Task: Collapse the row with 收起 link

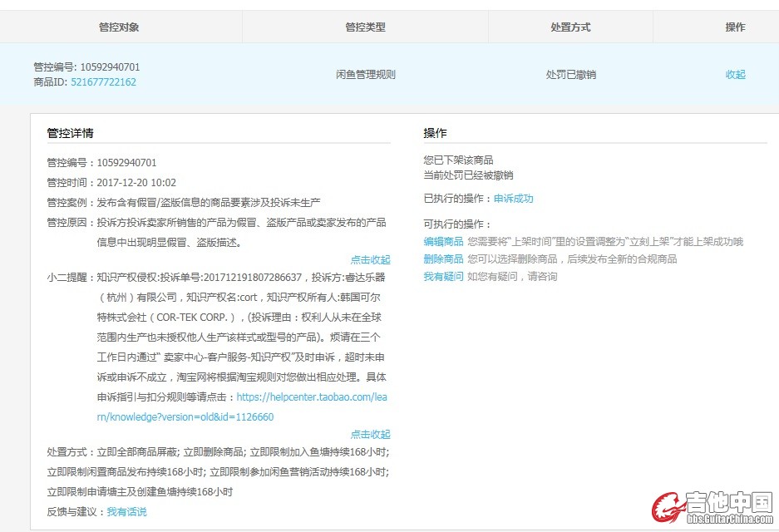Action: pos(735,75)
